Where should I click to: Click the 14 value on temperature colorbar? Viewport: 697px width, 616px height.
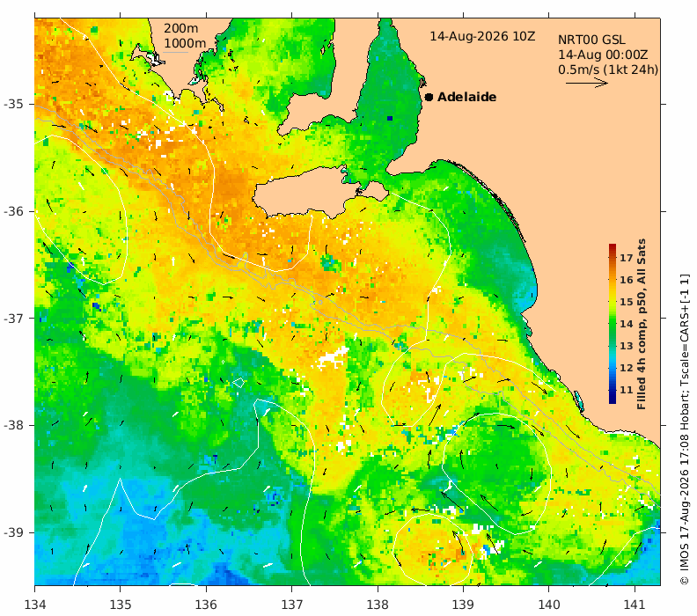(x=627, y=324)
